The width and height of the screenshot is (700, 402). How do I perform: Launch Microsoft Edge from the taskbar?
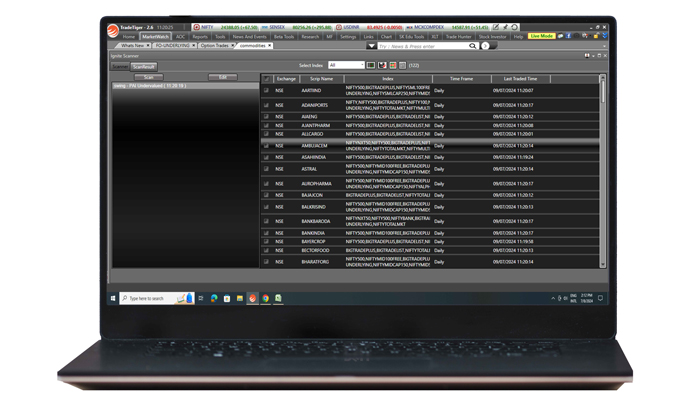[x=214, y=298]
